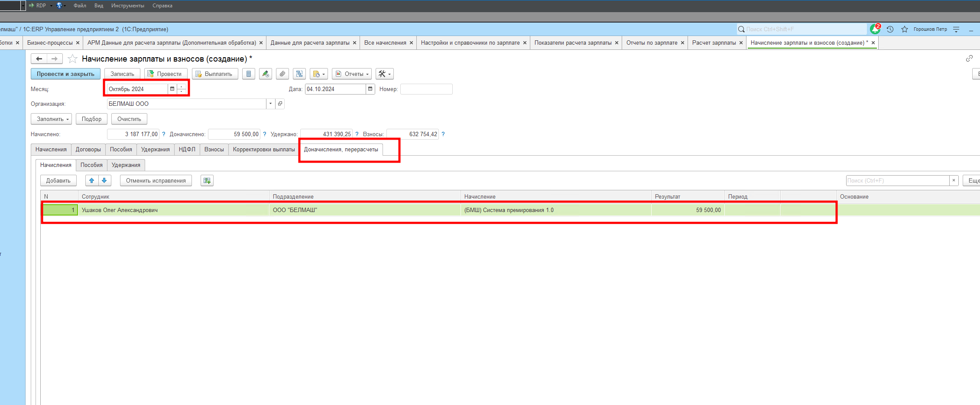
Task: Move row up with blue arrow
Action: (x=92, y=181)
